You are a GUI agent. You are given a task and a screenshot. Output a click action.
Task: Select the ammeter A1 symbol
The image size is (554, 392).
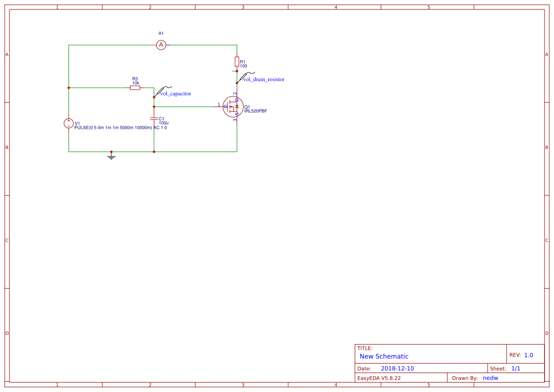point(161,45)
